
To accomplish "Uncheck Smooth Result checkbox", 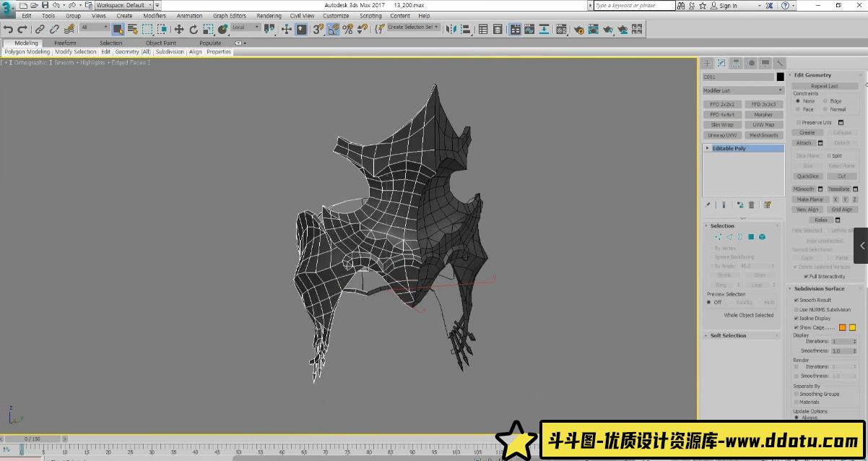I will pos(797,300).
